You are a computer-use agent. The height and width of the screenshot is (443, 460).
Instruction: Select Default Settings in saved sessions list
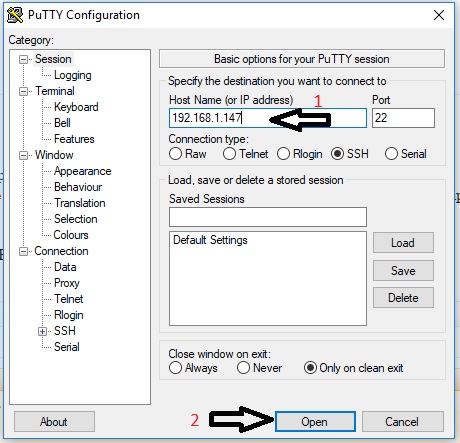tap(210, 240)
